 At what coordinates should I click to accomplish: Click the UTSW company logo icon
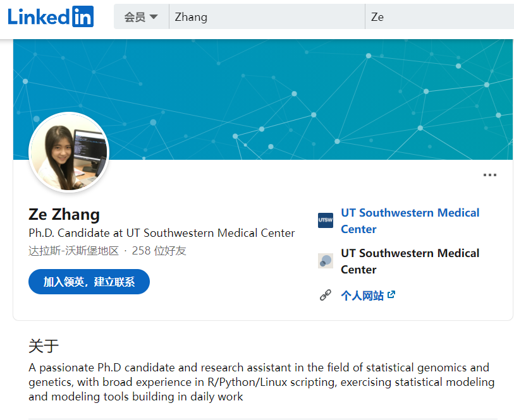point(326,220)
